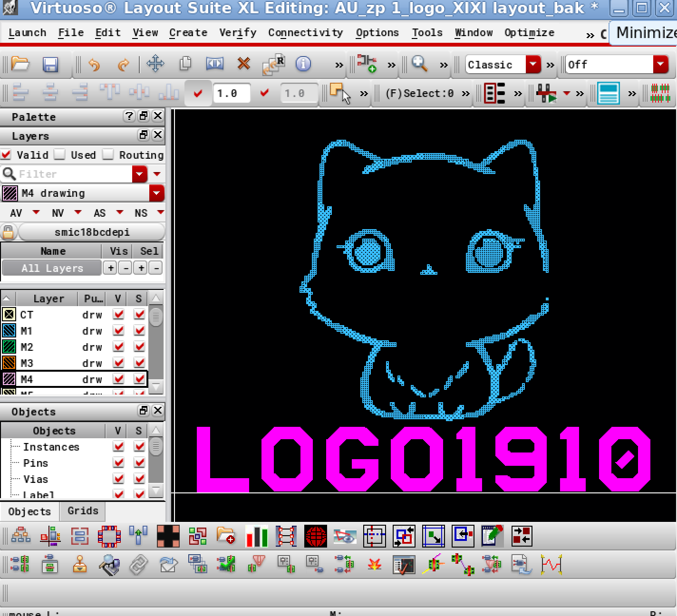The width and height of the screenshot is (677, 616).
Task: Toggle selectability of the M3 layer
Action: click(139, 363)
